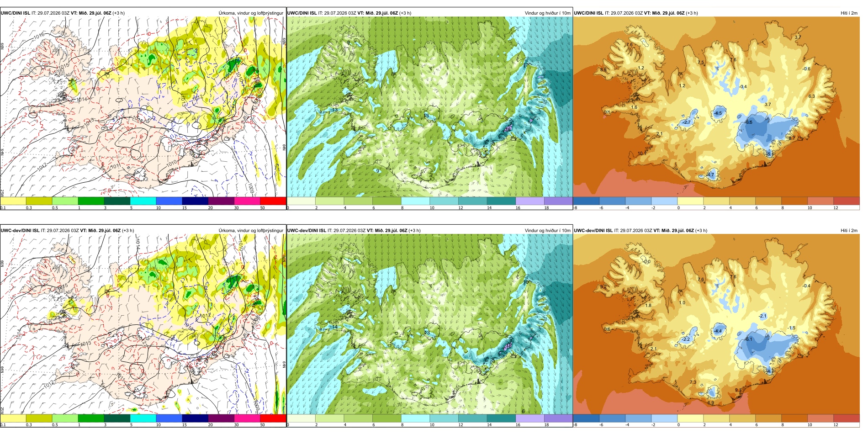The height and width of the screenshot is (434, 868).
Task: Open the UWC-dev precipitation and pressure map
Action: (x=143, y=324)
